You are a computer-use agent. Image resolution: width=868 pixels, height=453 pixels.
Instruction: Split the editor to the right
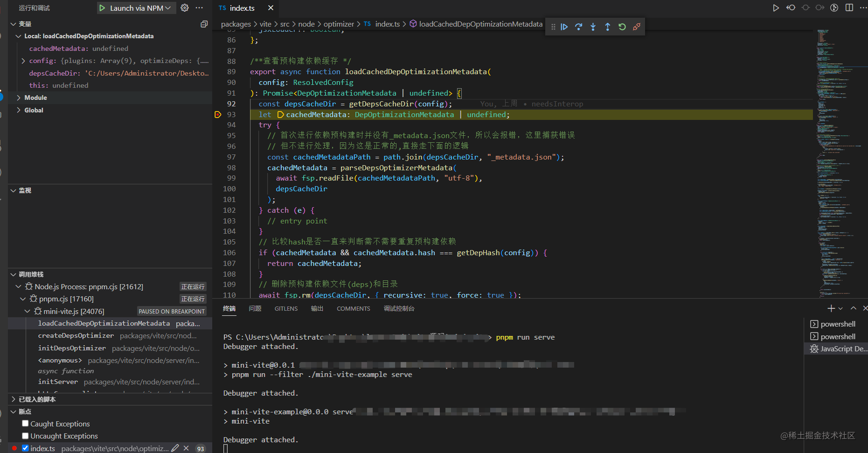coord(849,8)
